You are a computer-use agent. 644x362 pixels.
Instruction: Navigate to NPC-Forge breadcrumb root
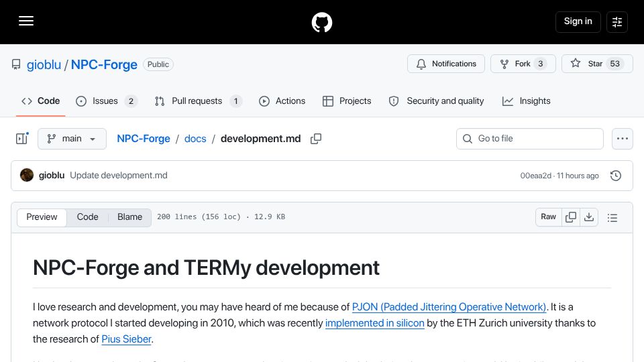coord(144,139)
